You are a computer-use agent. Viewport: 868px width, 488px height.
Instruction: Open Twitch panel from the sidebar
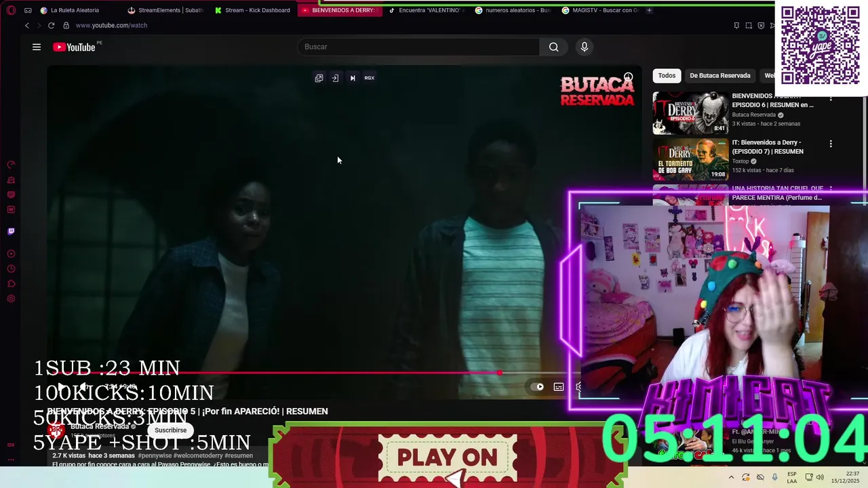[11, 231]
